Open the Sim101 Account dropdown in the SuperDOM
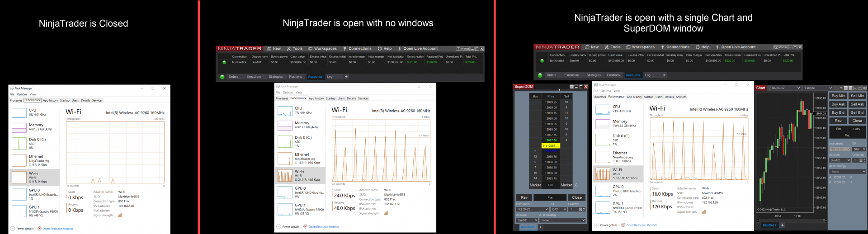Screen dimensions: 868x234 (527, 220)
